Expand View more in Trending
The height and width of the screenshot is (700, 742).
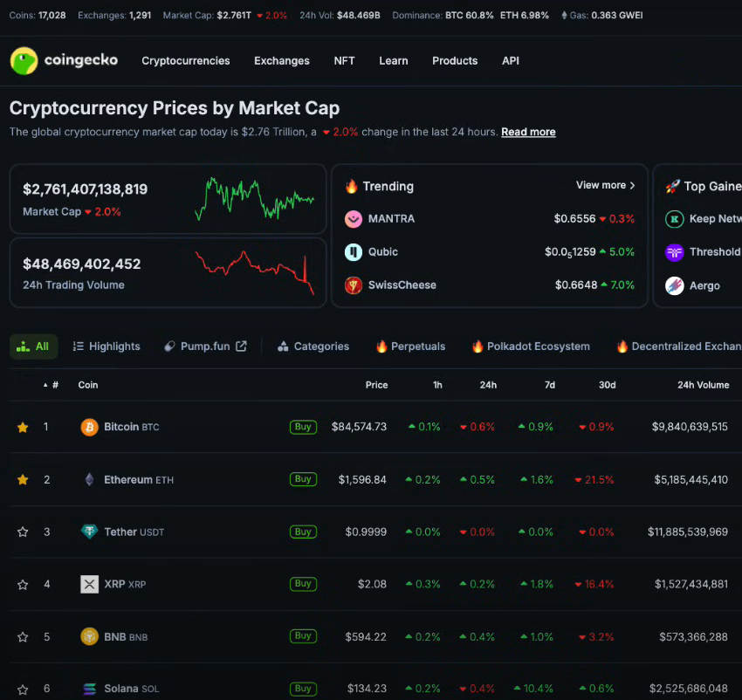pyautogui.click(x=605, y=185)
